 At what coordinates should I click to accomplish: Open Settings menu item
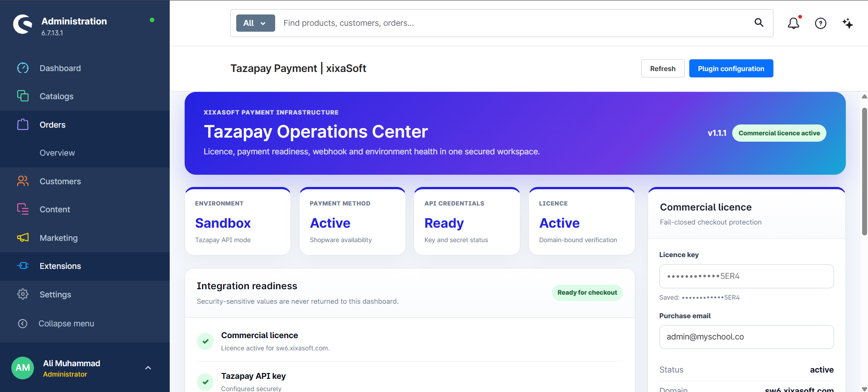coord(85,295)
